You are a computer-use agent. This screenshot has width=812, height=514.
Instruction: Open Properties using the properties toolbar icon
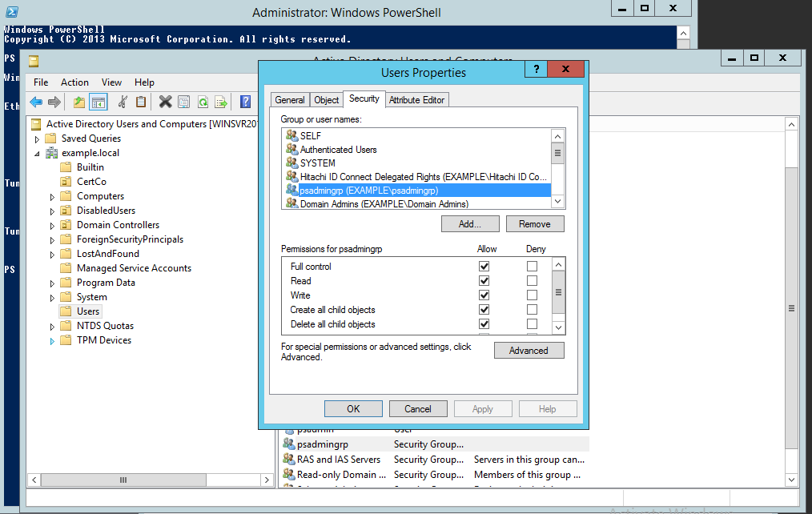coord(183,102)
